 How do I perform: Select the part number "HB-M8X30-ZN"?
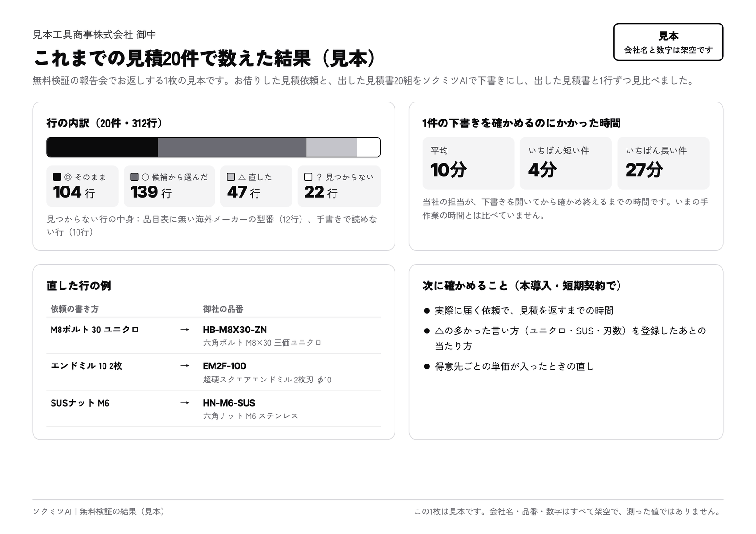[235, 330]
